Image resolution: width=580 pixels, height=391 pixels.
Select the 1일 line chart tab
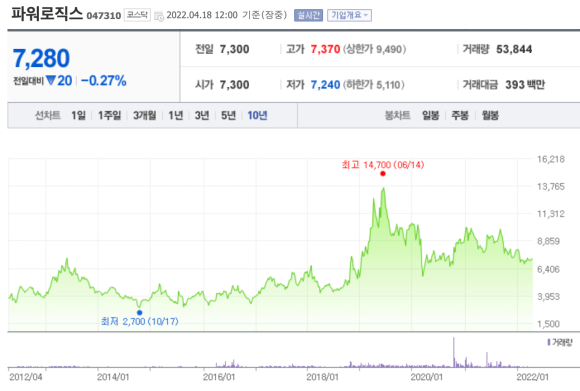point(78,115)
